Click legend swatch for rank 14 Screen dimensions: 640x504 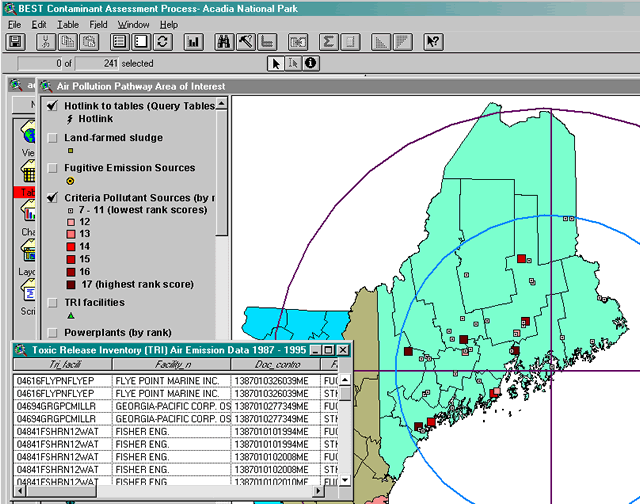click(71, 247)
